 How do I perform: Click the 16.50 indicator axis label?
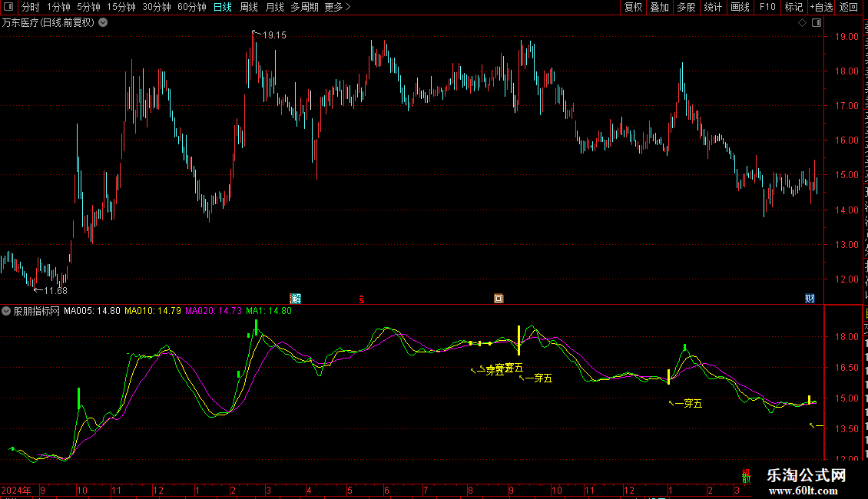pos(846,367)
